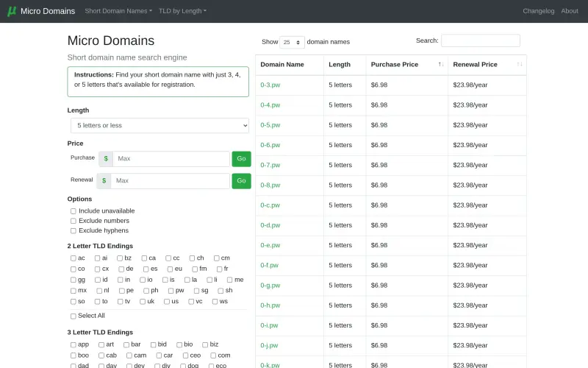Open the About page
Viewport: 588px width, 368px height.
[570, 11]
